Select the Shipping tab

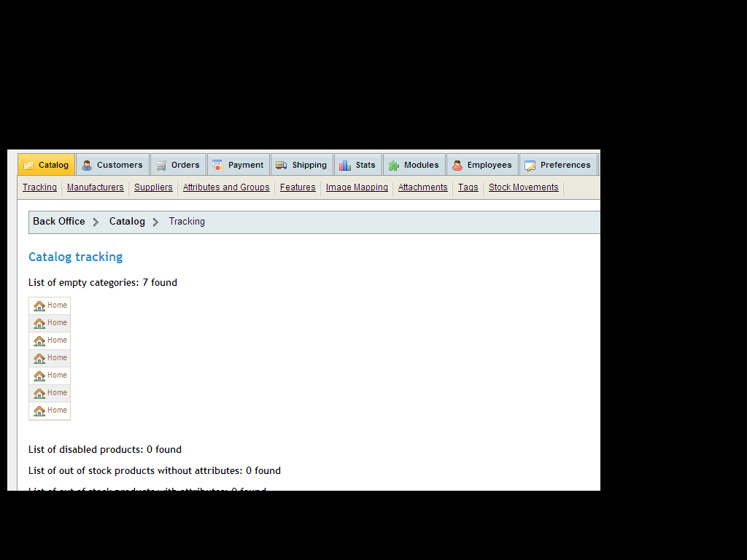[302, 165]
